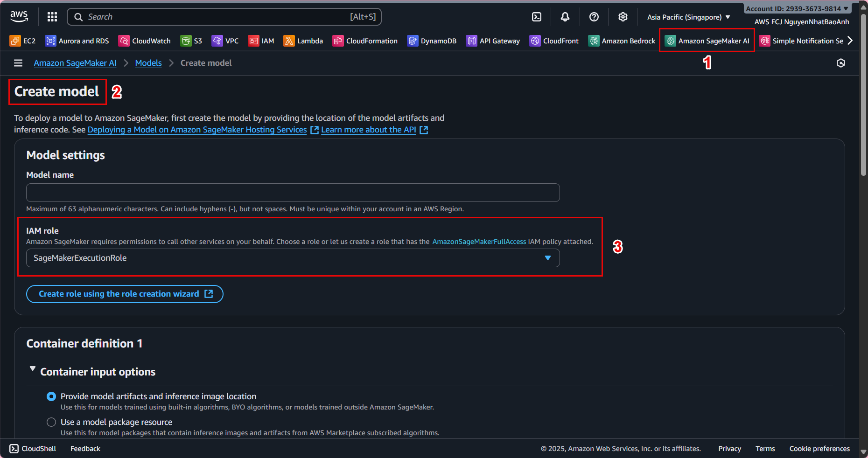
Task: Open the Amazon SageMaker AI shortcut
Action: (707, 41)
